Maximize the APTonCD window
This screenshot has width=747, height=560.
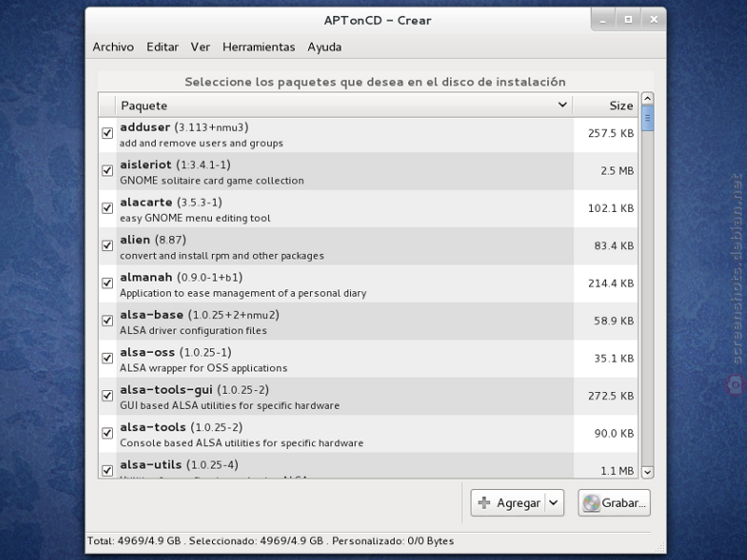point(628,20)
